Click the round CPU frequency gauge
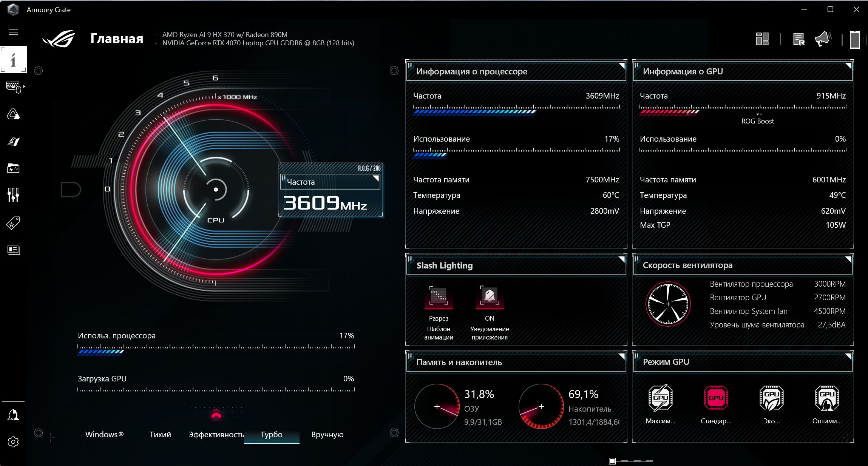Viewport: 868px width, 466px height. click(x=216, y=189)
